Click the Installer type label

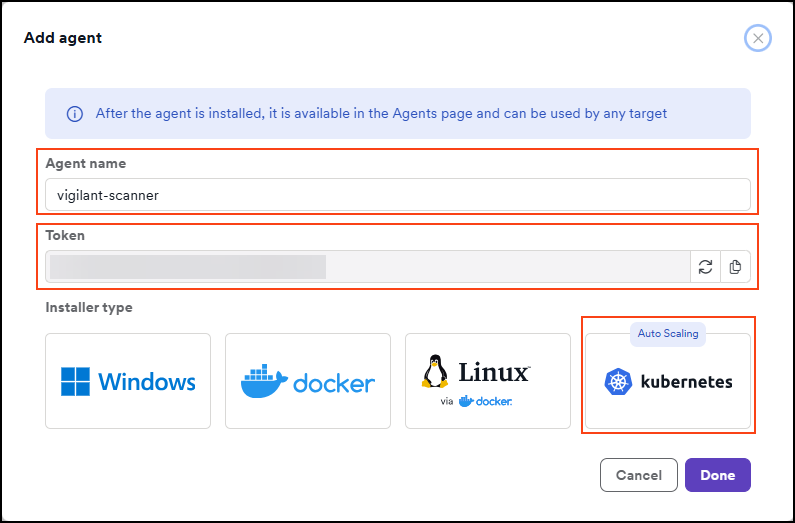click(89, 307)
